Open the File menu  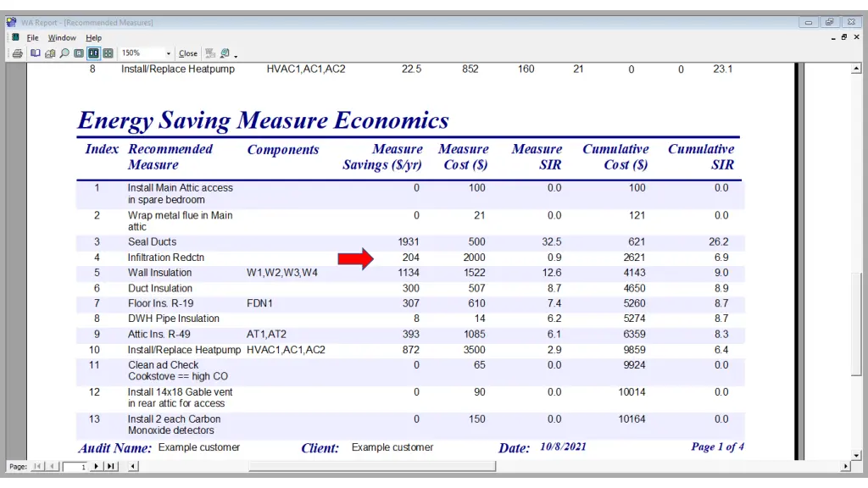(33, 37)
